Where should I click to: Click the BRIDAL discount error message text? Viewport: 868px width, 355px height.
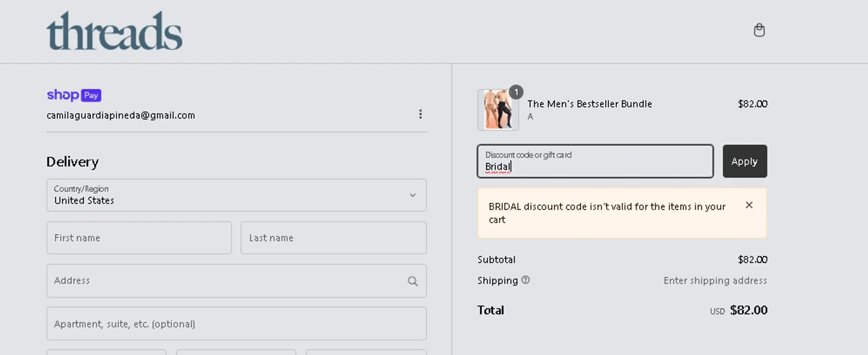[x=606, y=213]
